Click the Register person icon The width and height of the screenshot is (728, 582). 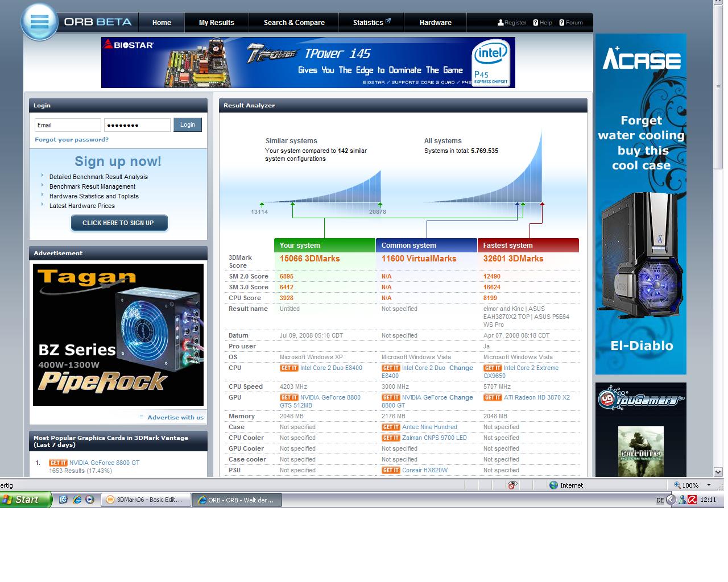(500, 23)
